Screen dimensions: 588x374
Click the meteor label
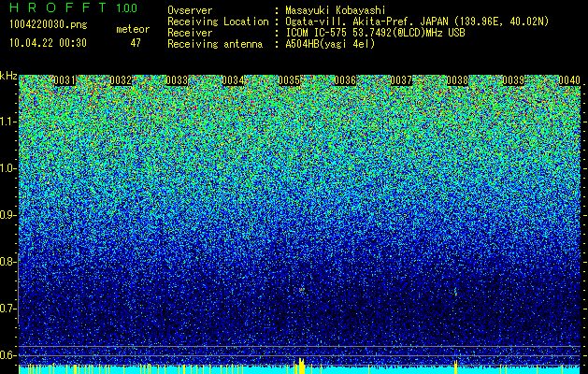point(133,29)
